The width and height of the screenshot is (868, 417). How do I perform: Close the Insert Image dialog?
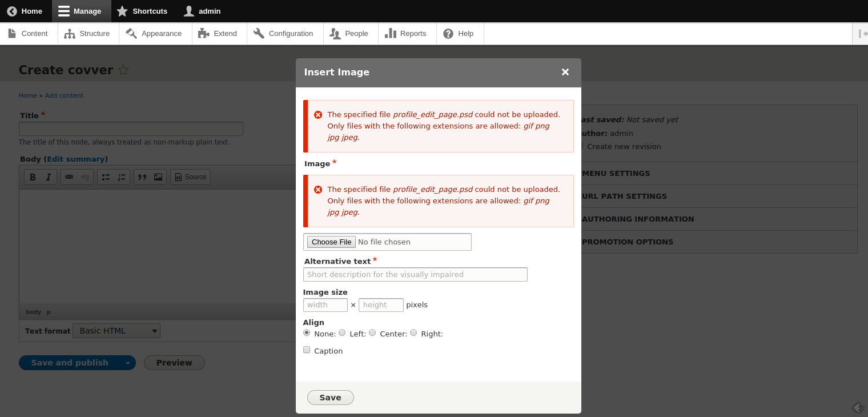click(x=565, y=72)
